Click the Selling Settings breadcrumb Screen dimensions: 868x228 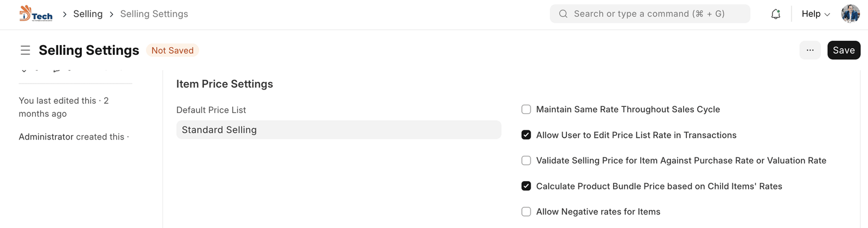point(154,14)
